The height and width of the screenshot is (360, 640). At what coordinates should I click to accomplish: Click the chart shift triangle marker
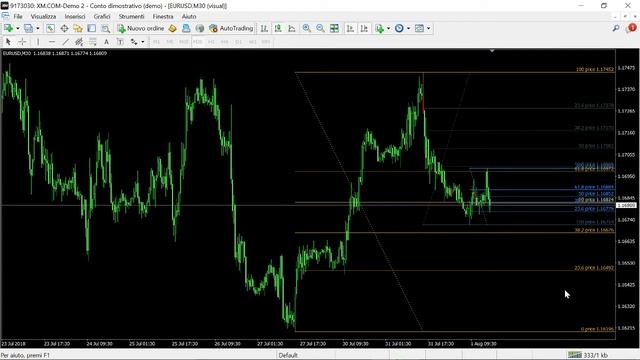coord(492,51)
